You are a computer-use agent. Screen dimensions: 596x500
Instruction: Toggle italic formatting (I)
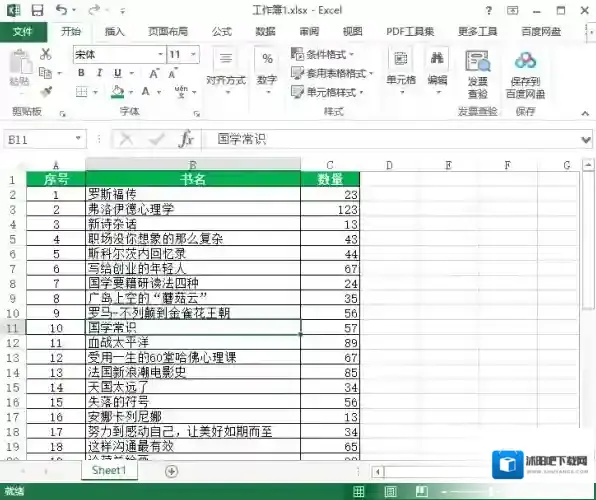[100, 73]
